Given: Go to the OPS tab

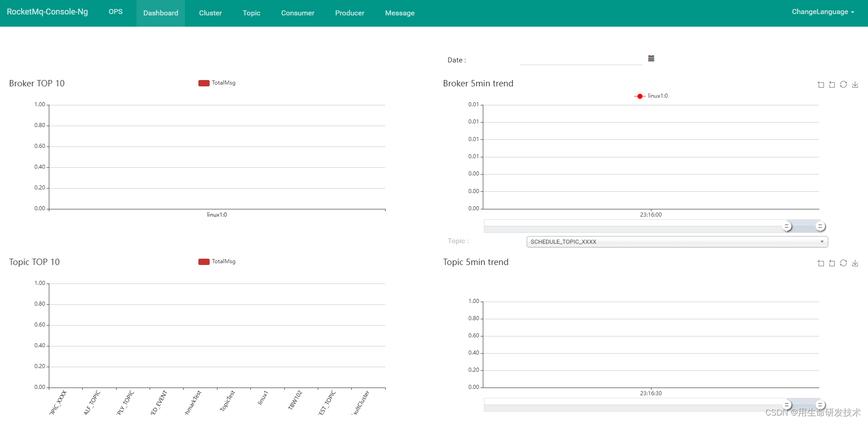Looking at the screenshot, I should (x=116, y=12).
